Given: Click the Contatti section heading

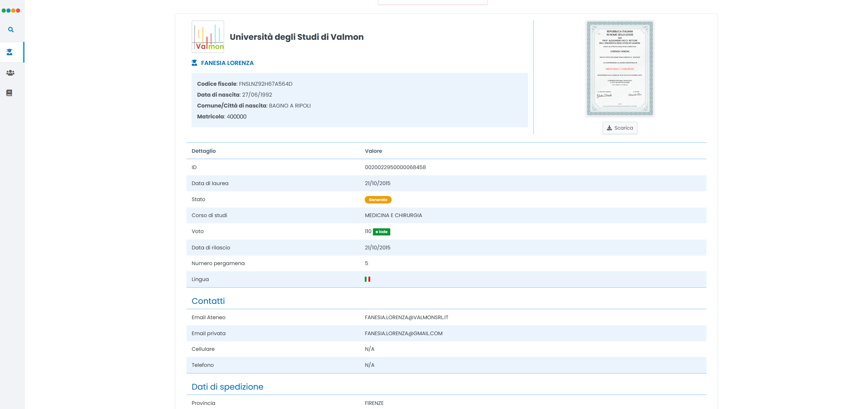Looking at the screenshot, I should point(208,301).
